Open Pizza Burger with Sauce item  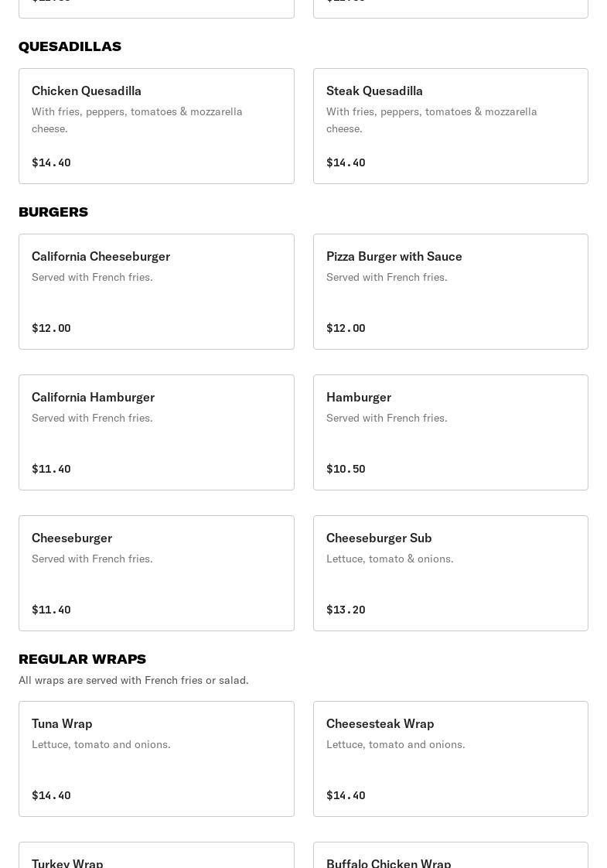coord(450,292)
